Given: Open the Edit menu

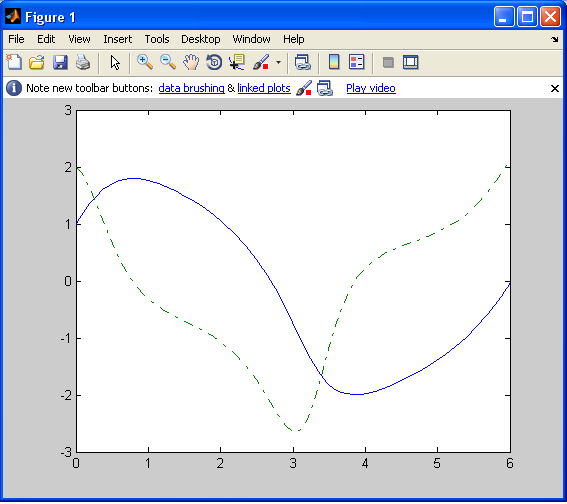Looking at the screenshot, I should pyautogui.click(x=46, y=39).
